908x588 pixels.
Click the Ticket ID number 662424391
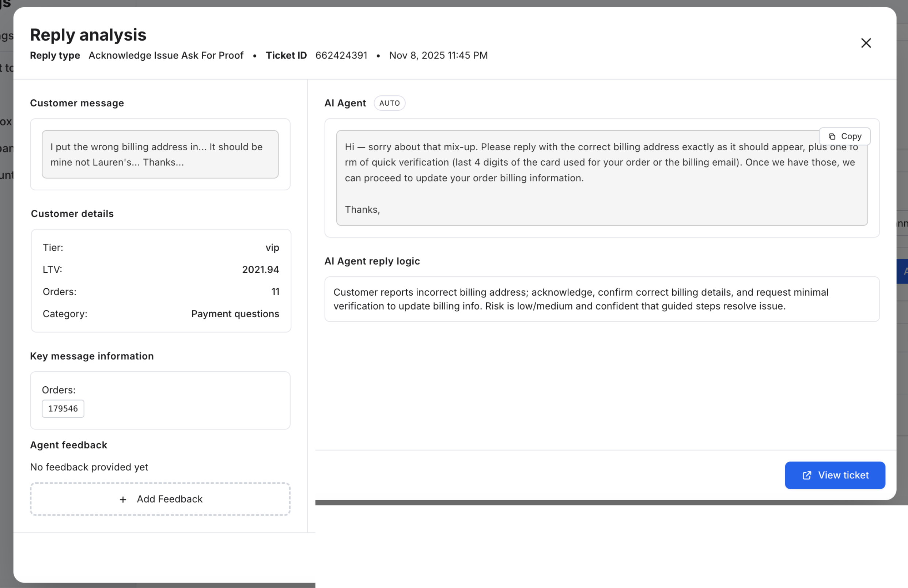[x=341, y=55]
